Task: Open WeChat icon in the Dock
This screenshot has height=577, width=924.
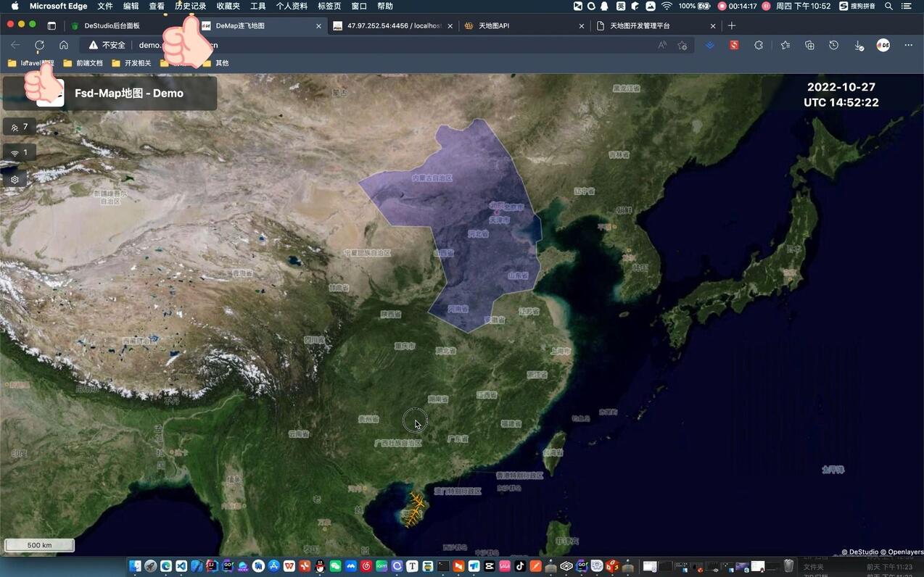Action: tap(335, 565)
